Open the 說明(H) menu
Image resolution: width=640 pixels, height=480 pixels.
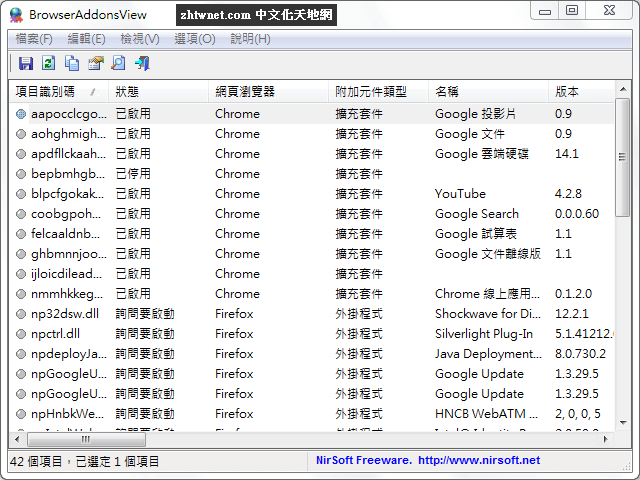point(250,39)
